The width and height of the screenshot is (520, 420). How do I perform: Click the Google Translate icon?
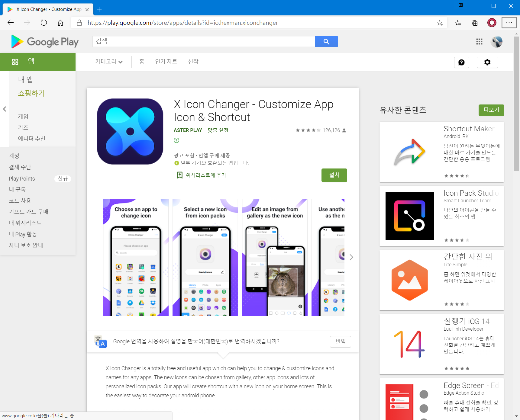(x=101, y=342)
